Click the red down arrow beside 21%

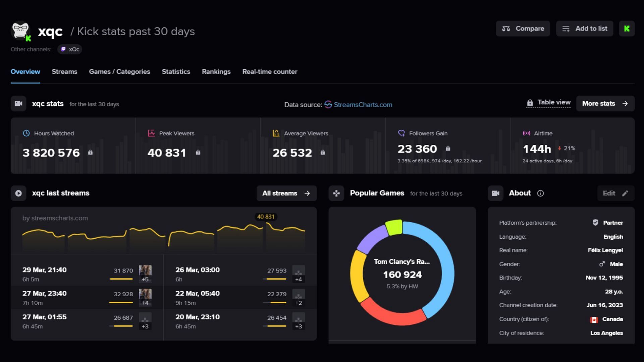click(x=559, y=148)
